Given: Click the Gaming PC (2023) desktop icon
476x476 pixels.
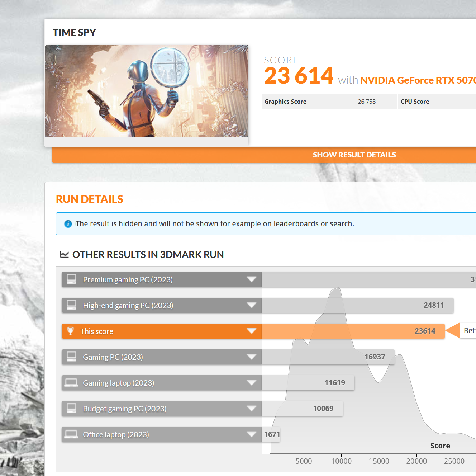Looking at the screenshot, I should pos(71,357).
